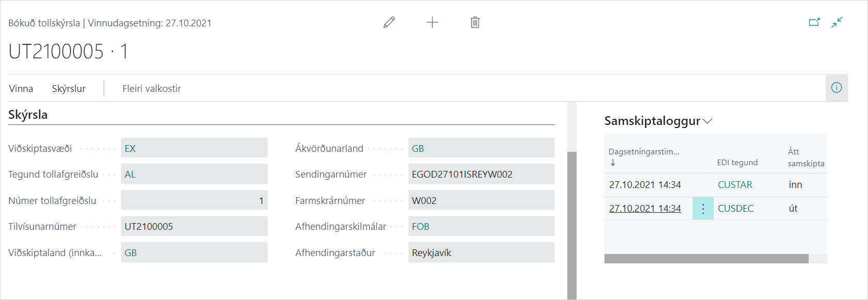Toggle the info FactBox pane icon
The height and width of the screenshot is (300, 868).
click(837, 88)
